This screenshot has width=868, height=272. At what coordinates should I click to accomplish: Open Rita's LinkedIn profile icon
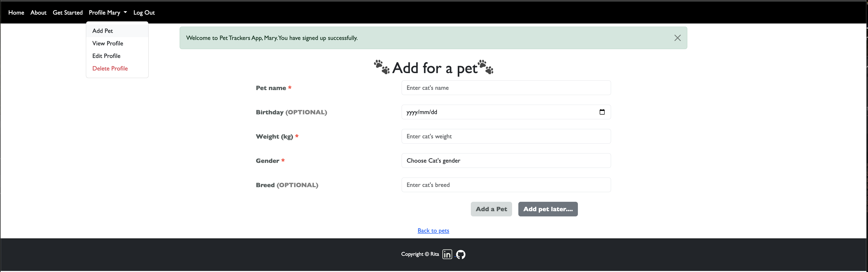pyautogui.click(x=447, y=254)
